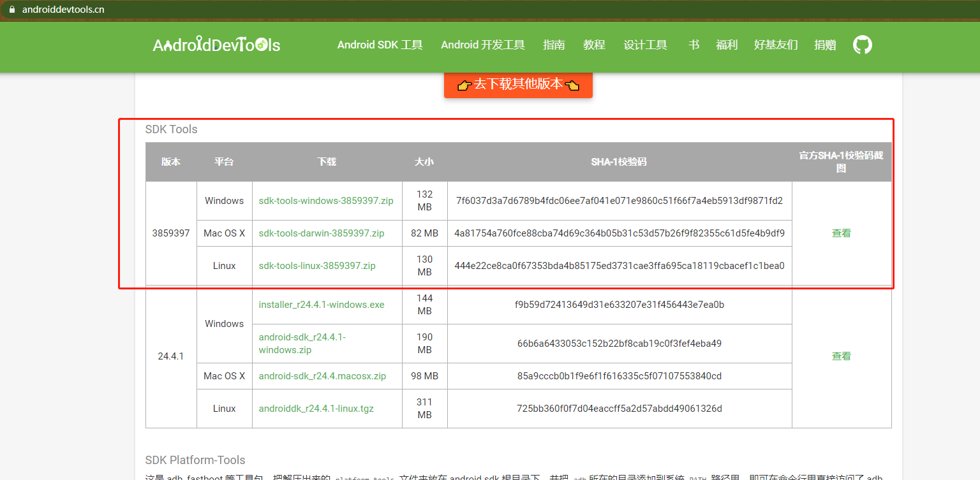Click the address bar URL androiddevtools.cn
This screenshot has width=980, height=480.
pos(63,10)
